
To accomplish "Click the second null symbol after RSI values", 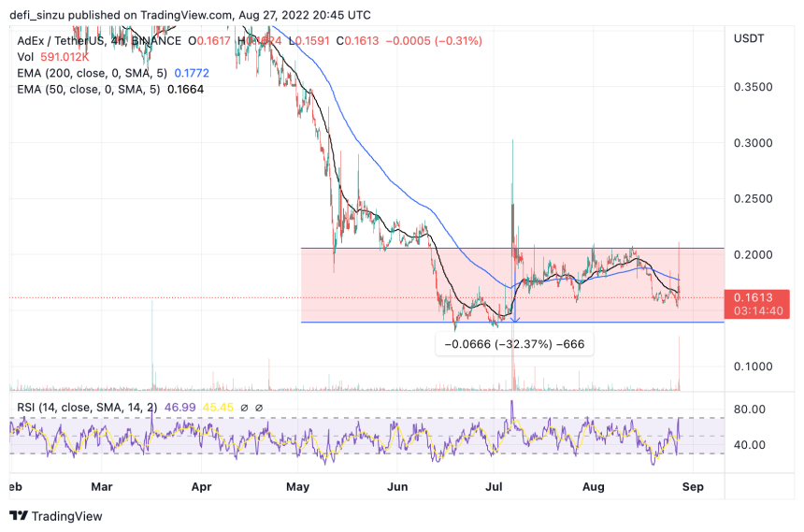I will click(259, 408).
